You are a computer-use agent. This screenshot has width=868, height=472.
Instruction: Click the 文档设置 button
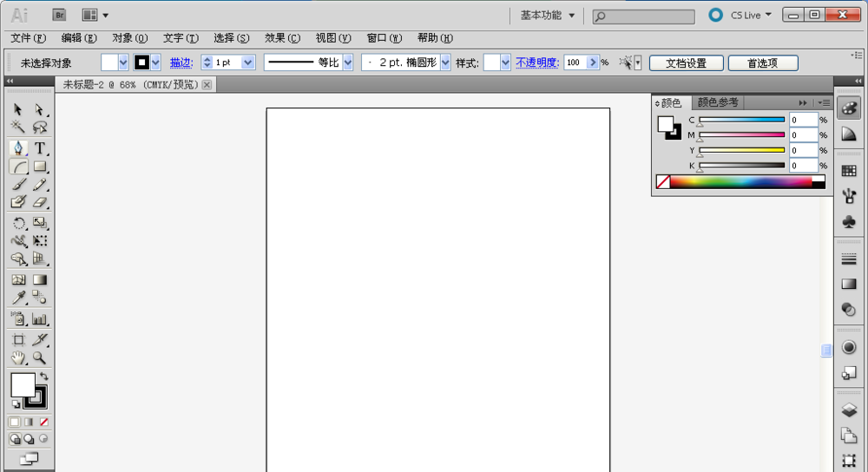pyautogui.click(x=686, y=63)
